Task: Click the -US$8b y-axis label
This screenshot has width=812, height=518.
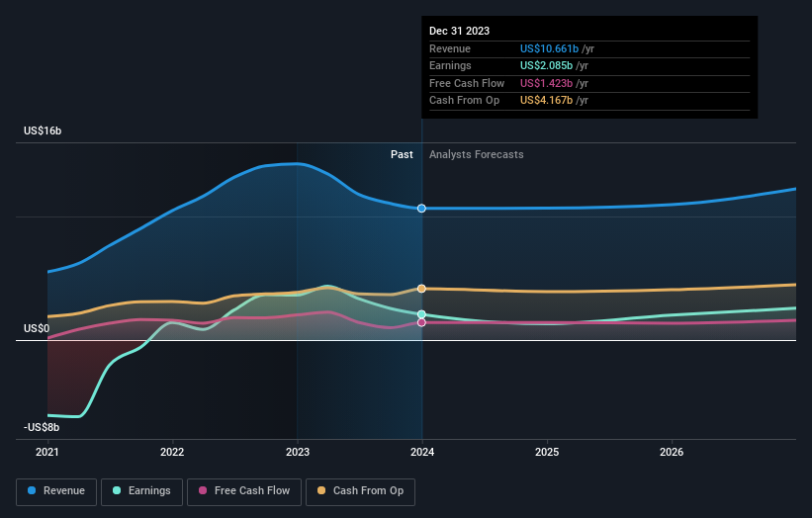Action: point(42,427)
